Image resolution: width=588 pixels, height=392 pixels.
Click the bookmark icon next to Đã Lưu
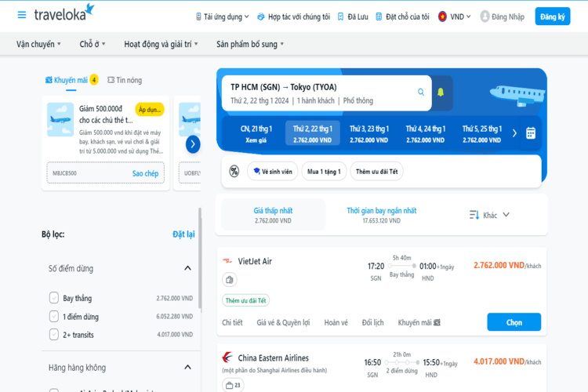click(340, 16)
